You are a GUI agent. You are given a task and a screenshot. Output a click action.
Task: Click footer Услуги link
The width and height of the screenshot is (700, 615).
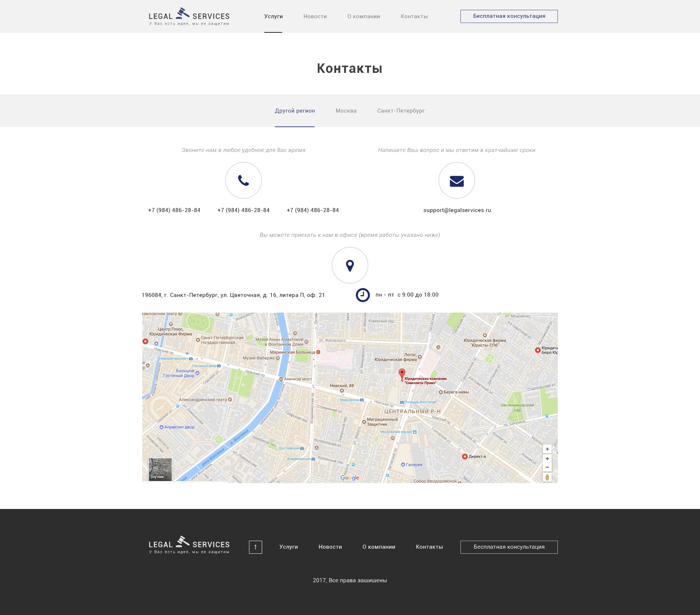(x=289, y=547)
